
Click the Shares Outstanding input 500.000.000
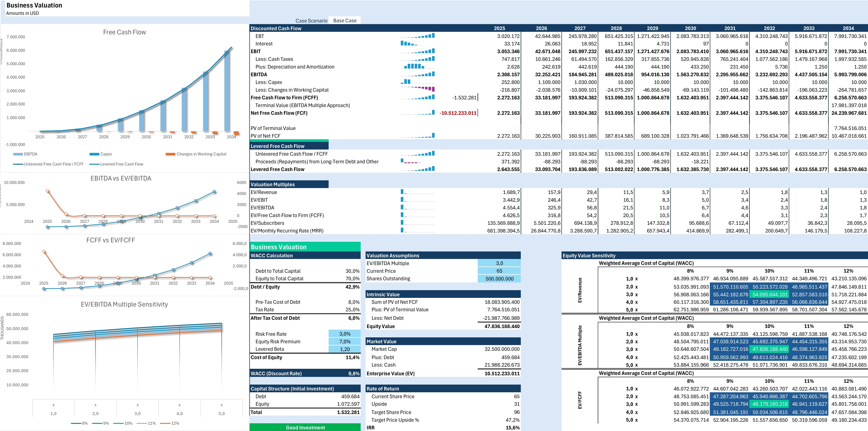[x=499, y=279]
